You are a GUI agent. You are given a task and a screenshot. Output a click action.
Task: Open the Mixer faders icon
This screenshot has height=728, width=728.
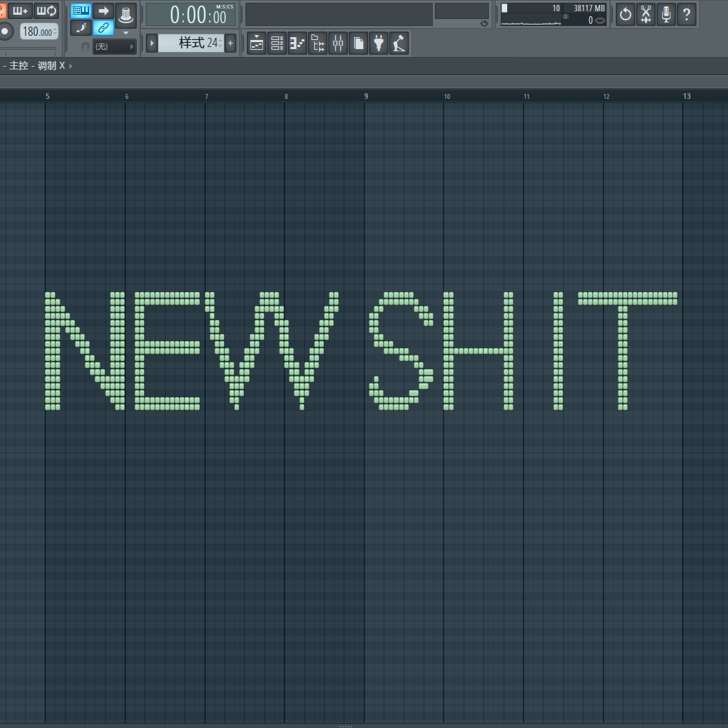pos(338,43)
